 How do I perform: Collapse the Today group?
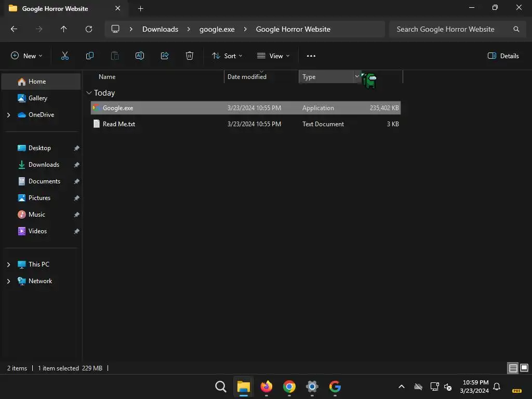pos(89,93)
